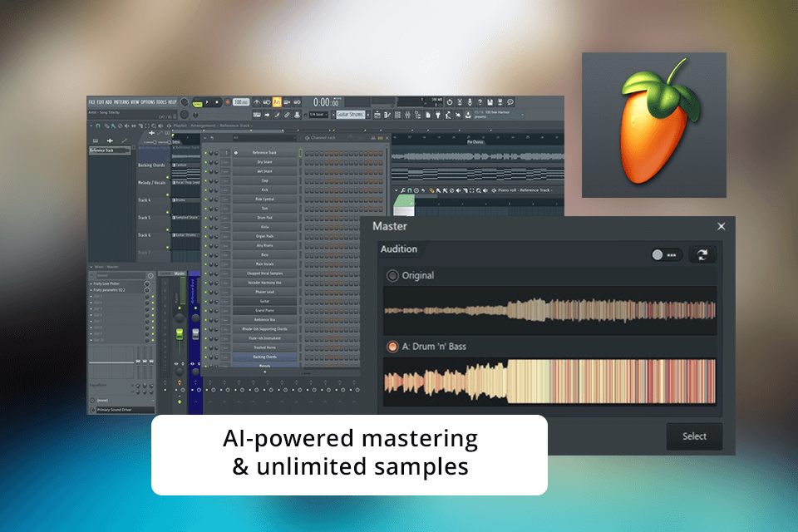The width and height of the screenshot is (798, 532).
Task: Open the Primary Sound Driver output dropdown
Action: (126, 410)
